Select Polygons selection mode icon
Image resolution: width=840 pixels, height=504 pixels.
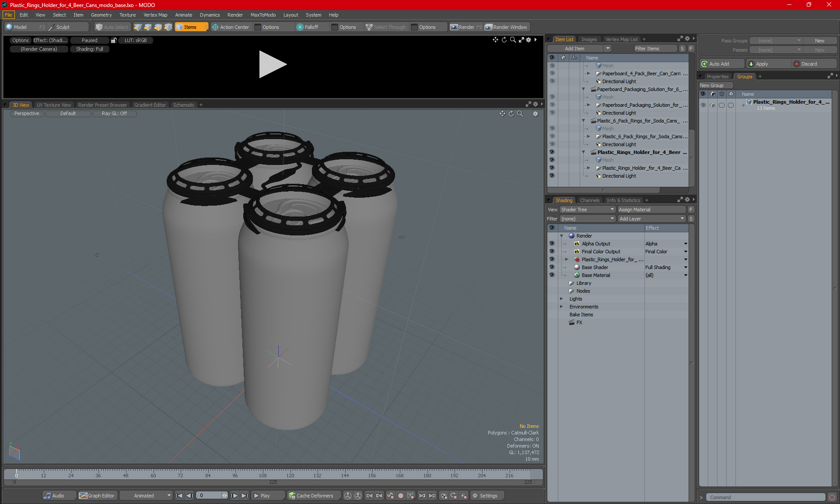coord(158,27)
